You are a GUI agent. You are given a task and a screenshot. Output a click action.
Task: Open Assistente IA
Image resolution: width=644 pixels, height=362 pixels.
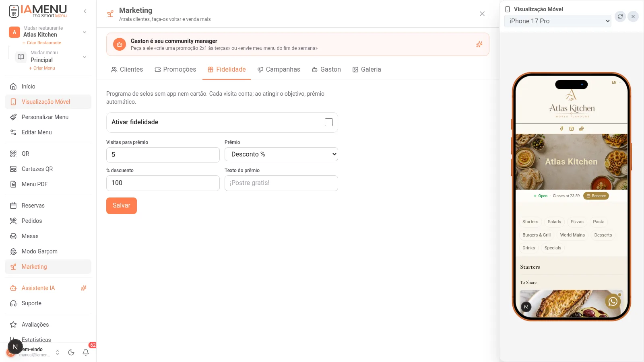[x=48, y=288]
